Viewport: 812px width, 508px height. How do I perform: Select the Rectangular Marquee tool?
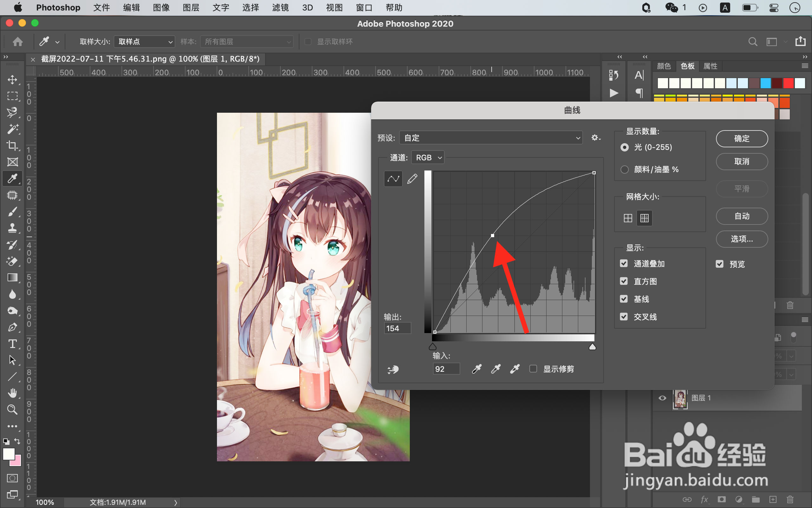pos(12,96)
